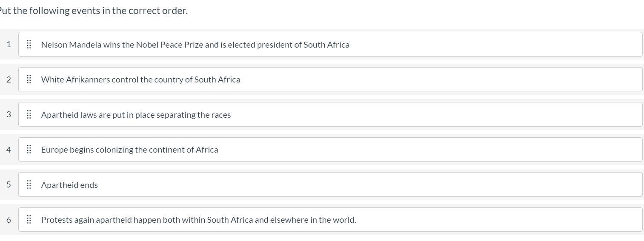Click the position number 1 label
This screenshot has width=644, height=241.
[9, 44]
